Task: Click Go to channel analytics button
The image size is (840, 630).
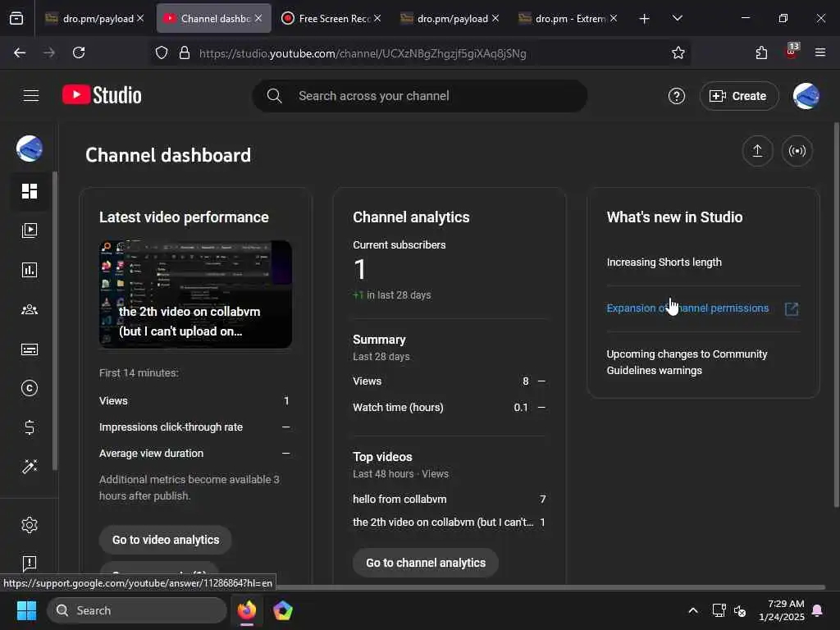Action: point(426,563)
